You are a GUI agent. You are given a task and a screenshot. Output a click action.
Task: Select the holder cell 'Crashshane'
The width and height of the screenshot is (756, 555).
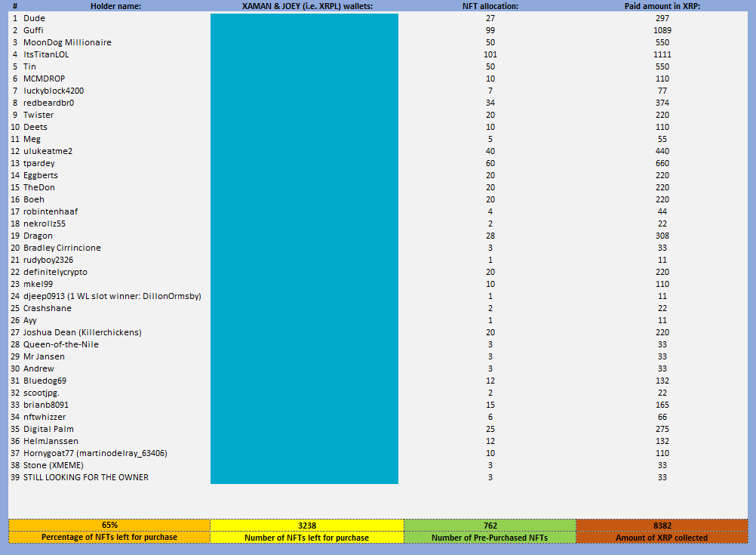coord(48,308)
